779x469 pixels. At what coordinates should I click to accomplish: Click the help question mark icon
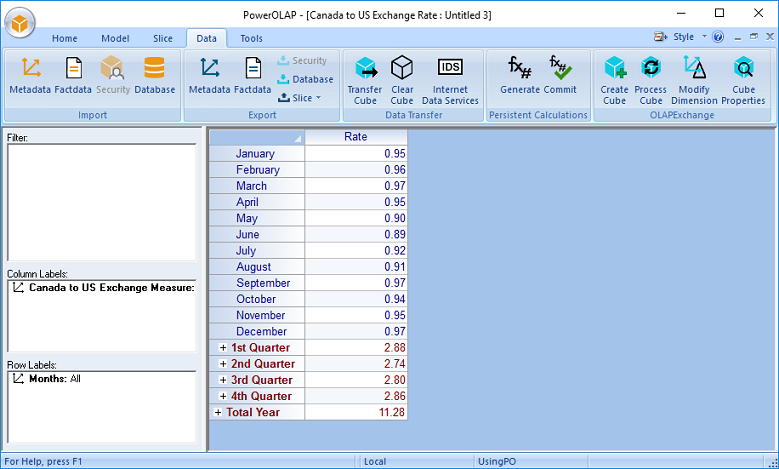718,37
